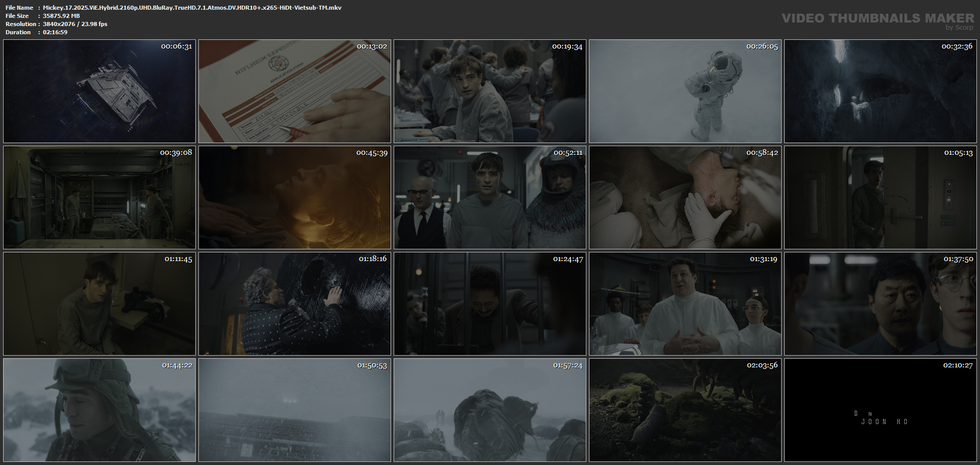Select the file size value 35875.92 MB

[61, 16]
